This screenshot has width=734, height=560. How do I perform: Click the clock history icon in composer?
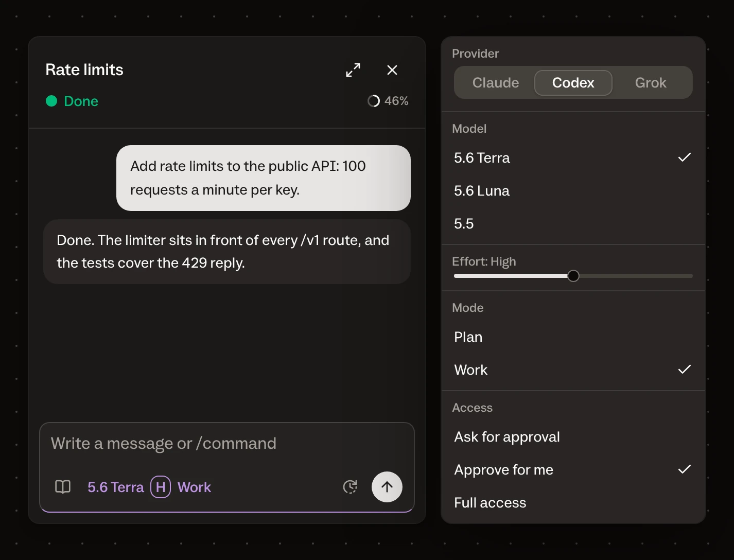(350, 487)
